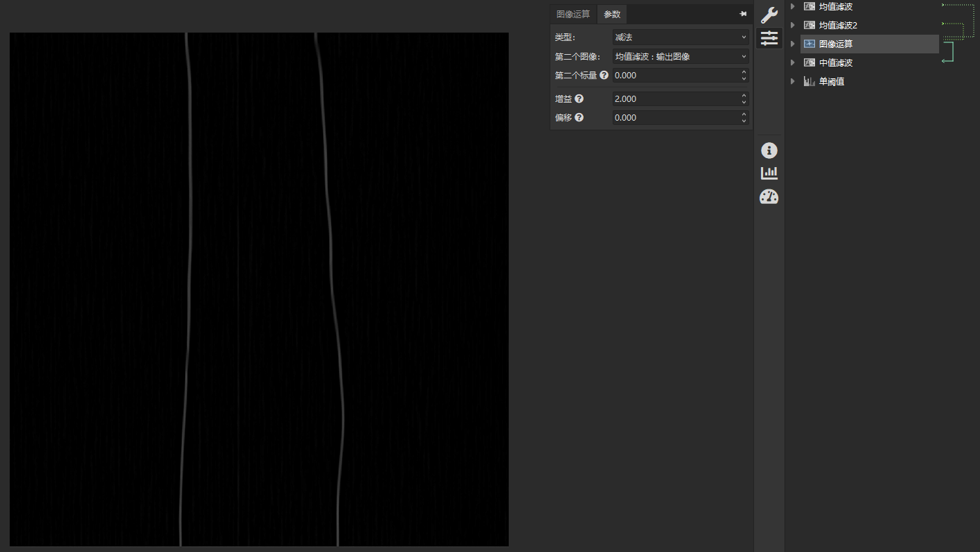This screenshot has height=552, width=980.
Task: Select the first 均值滤波 step
Action: click(x=835, y=6)
